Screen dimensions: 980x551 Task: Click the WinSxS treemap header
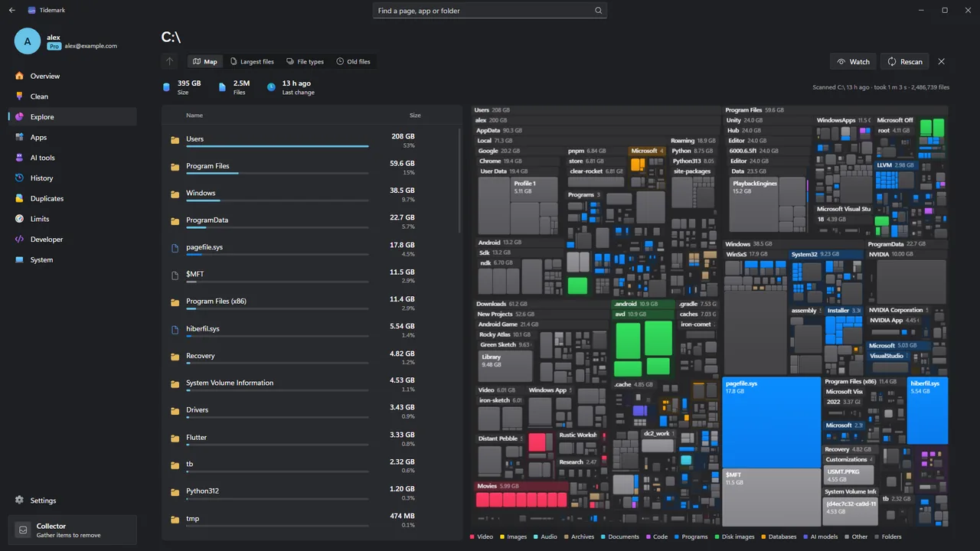coord(756,254)
